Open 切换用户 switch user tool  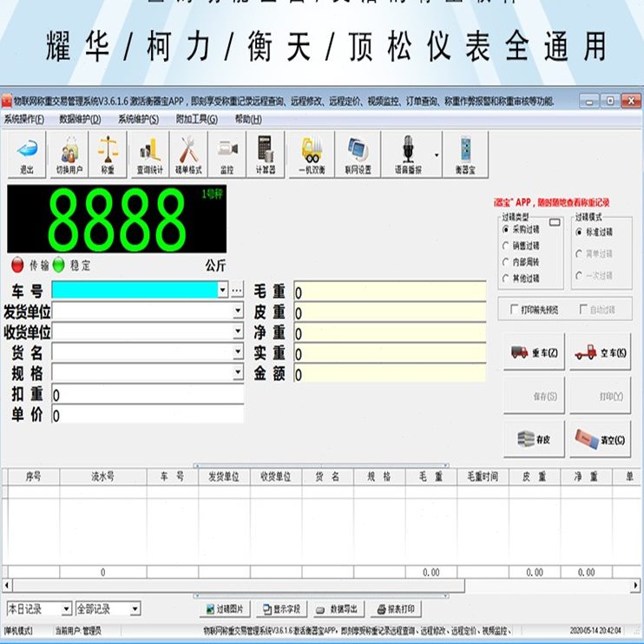click(69, 154)
